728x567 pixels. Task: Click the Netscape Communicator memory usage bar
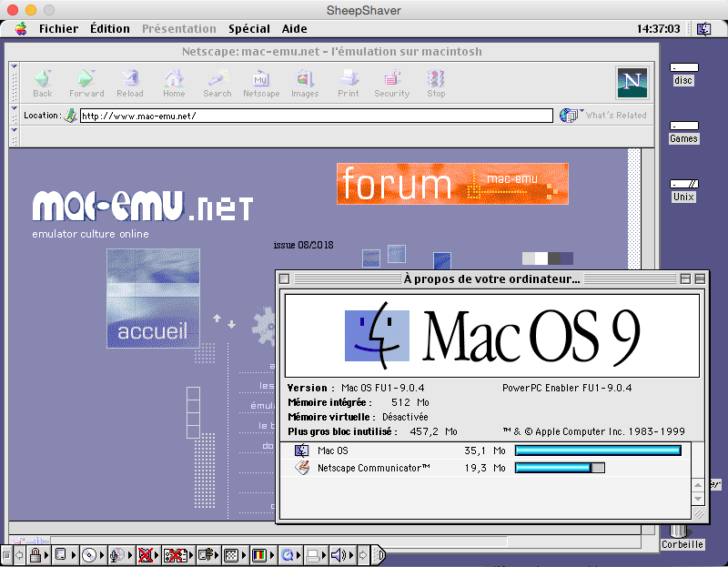[x=560, y=468]
